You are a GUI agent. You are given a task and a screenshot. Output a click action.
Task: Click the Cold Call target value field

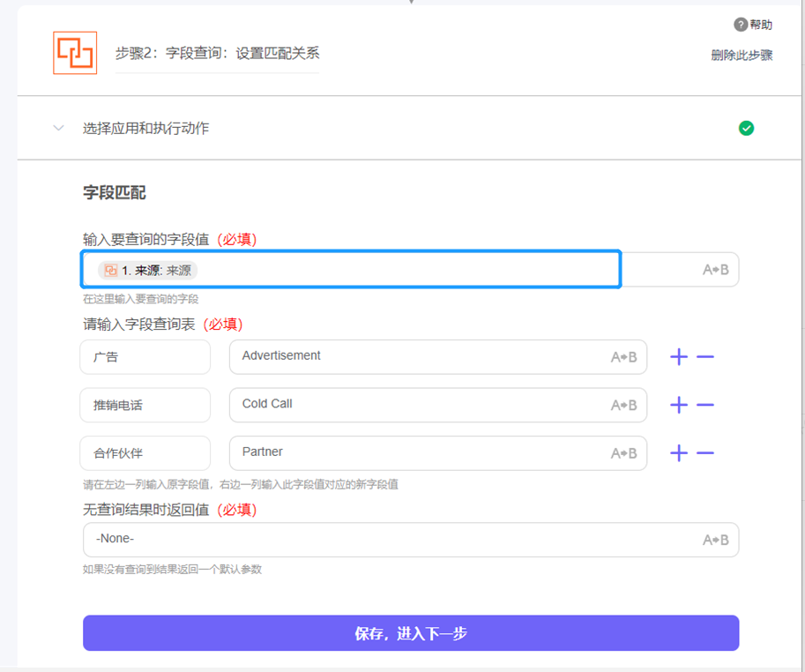[438, 405]
